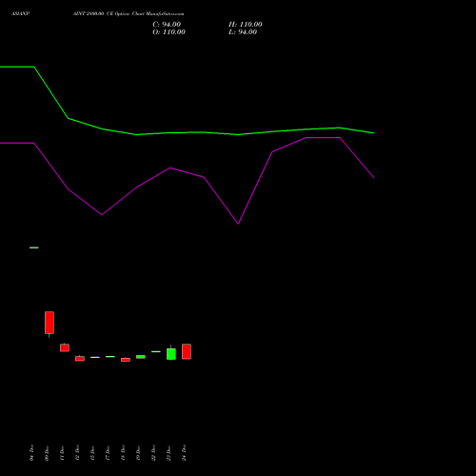The height and width of the screenshot is (476, 476).
Task: Select the 24 Dec date label
Action: 184,452
